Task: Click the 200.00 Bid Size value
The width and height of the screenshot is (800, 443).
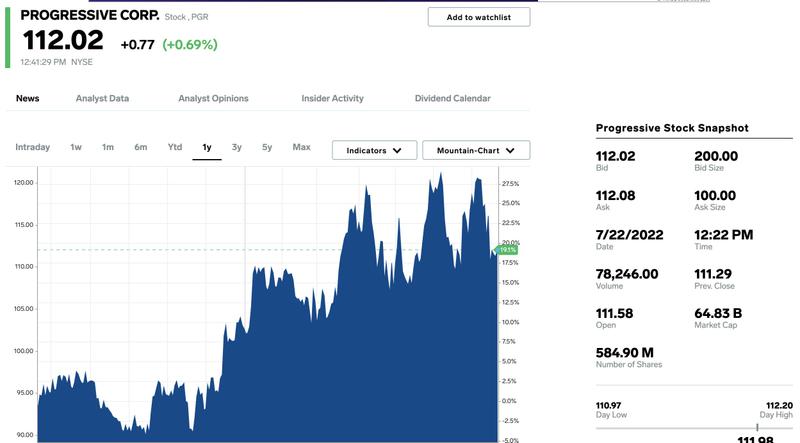Action: point(716,156)
